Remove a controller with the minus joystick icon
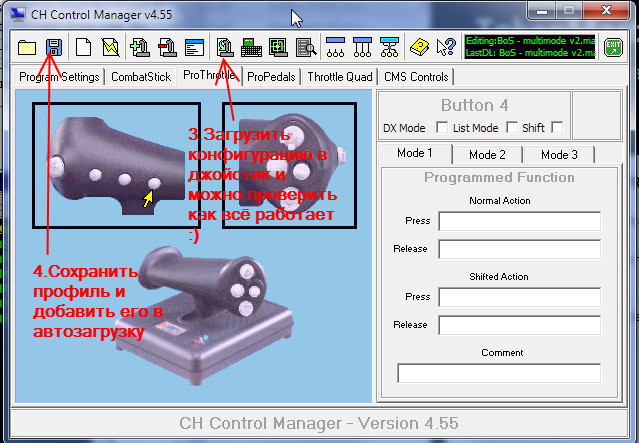 (x=167, y=47)
